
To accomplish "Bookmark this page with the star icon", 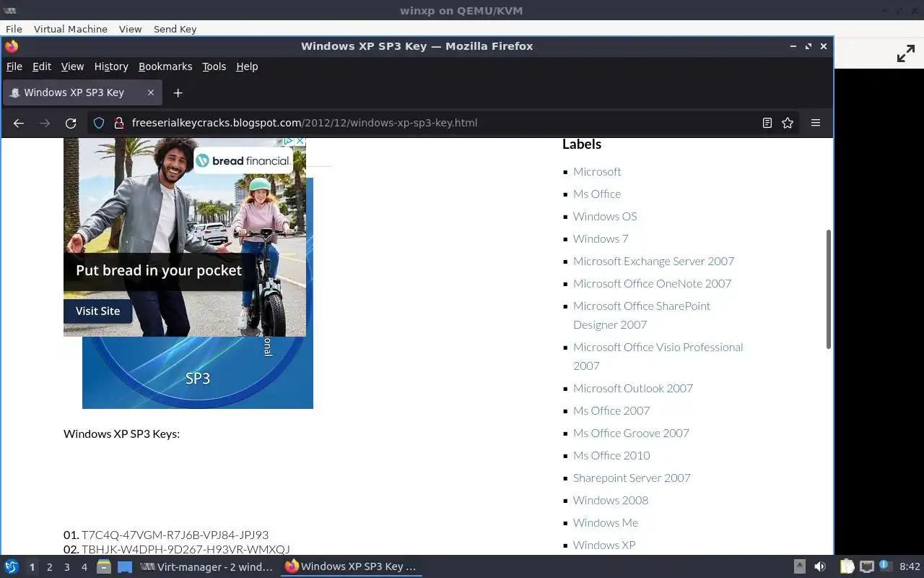I will [788, 123].
